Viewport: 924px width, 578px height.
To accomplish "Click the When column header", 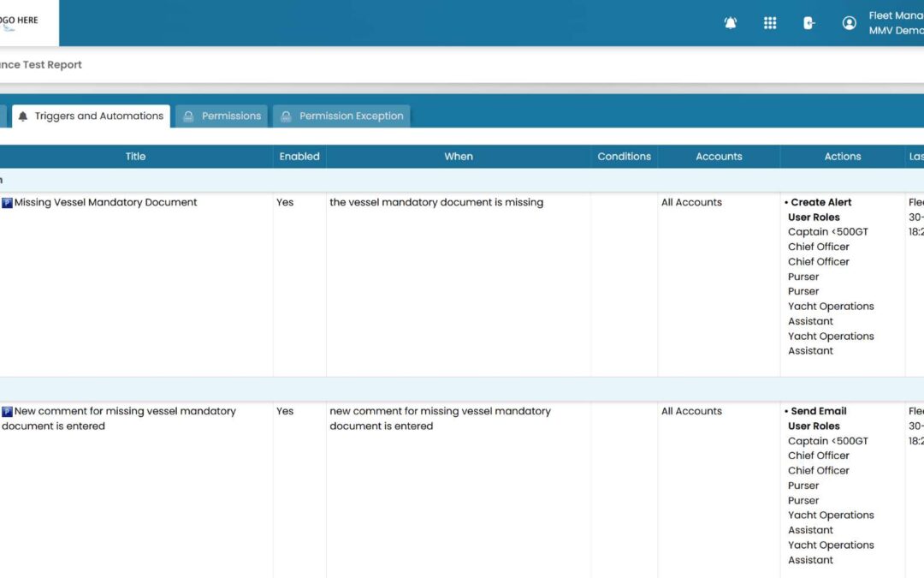I will [459, 157].
